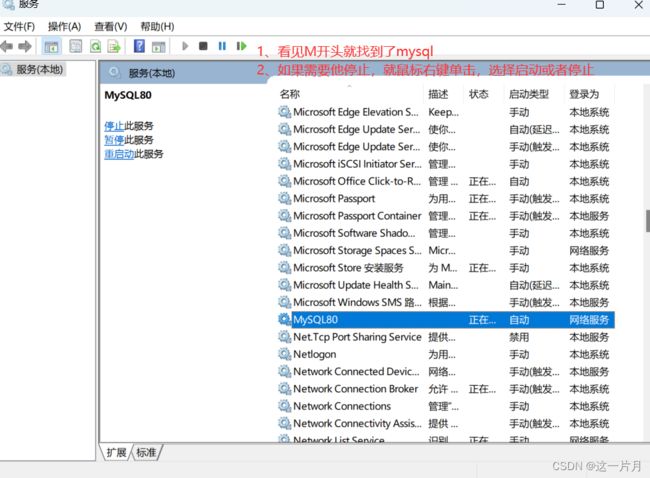Select Network Connection Broker service
Screen dimensions: 650x478
(446, 389)
